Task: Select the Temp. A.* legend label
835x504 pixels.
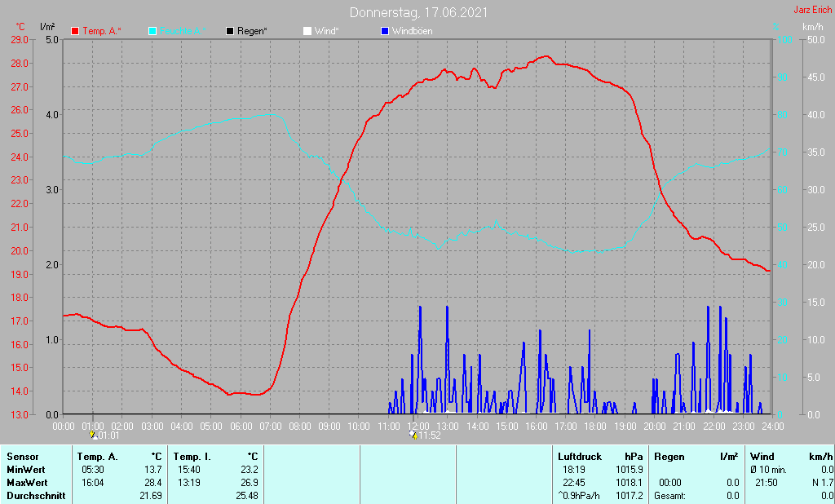Action: click(102, 31)
